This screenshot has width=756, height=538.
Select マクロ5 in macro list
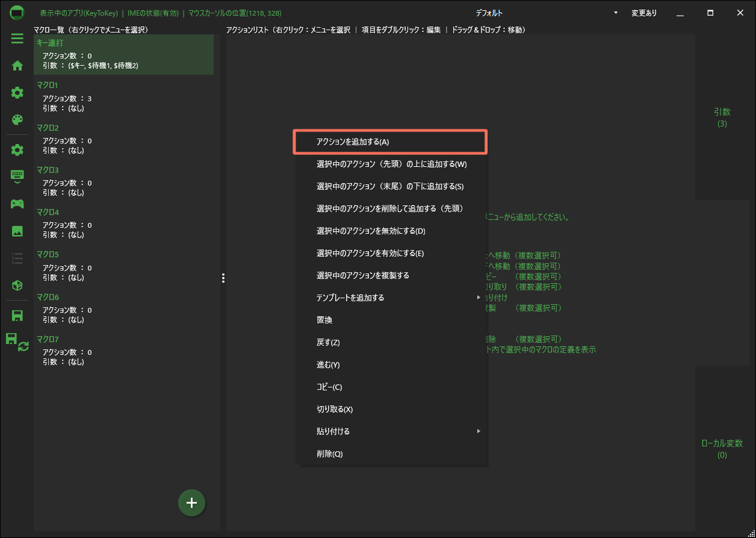(123, 266)
